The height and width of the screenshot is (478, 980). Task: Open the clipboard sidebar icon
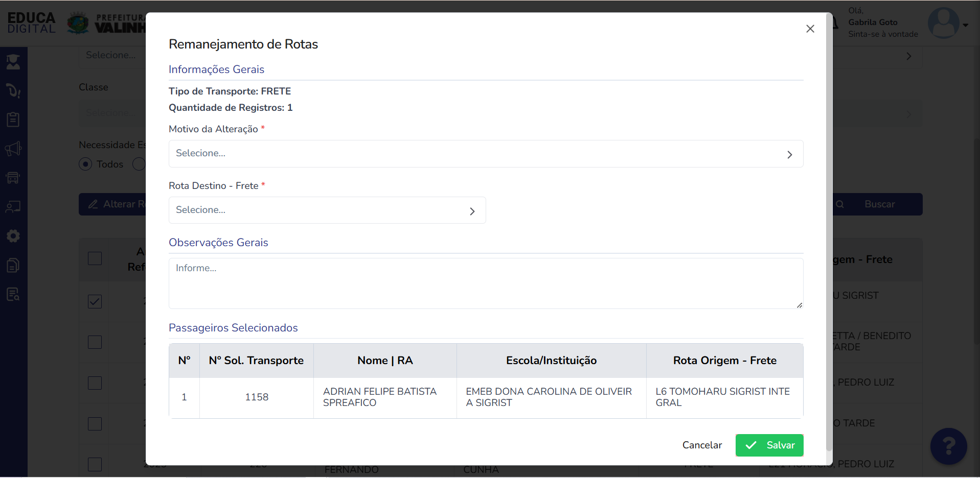[x=13, y=119]
